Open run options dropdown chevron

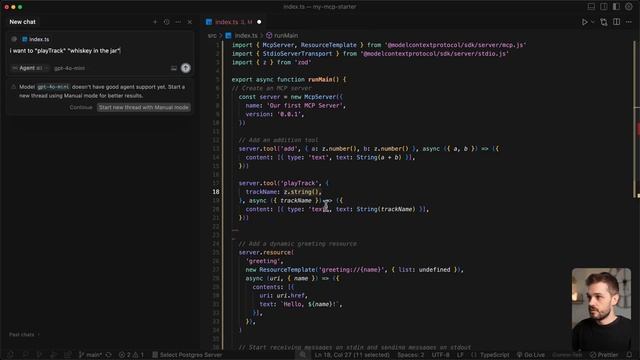(x=592, y=22)
